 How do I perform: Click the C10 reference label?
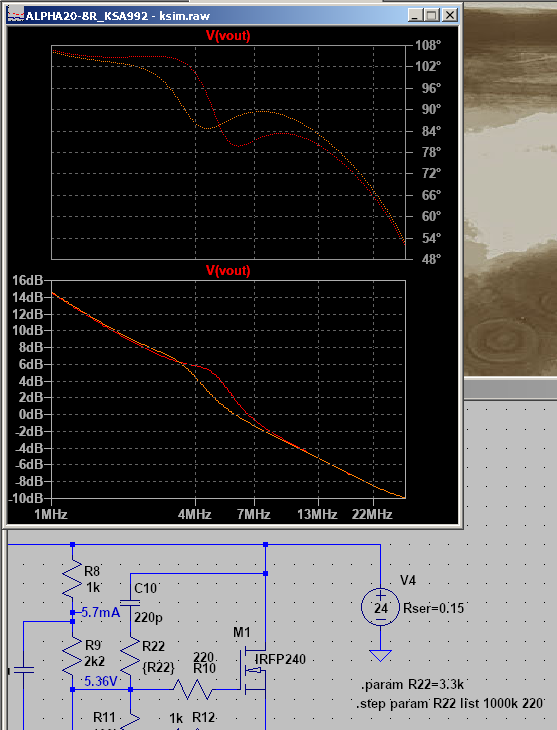[x=145, y=588]
